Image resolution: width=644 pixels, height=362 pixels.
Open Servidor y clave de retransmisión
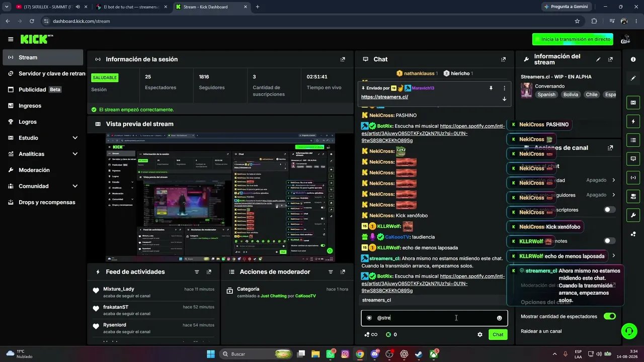(x=43, y=73)
